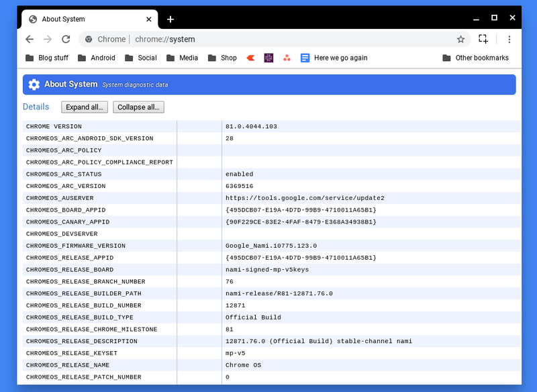Open the Chrome three-dot menu
The height and width of the screenshot is (392, 537).
pos(509,40)
